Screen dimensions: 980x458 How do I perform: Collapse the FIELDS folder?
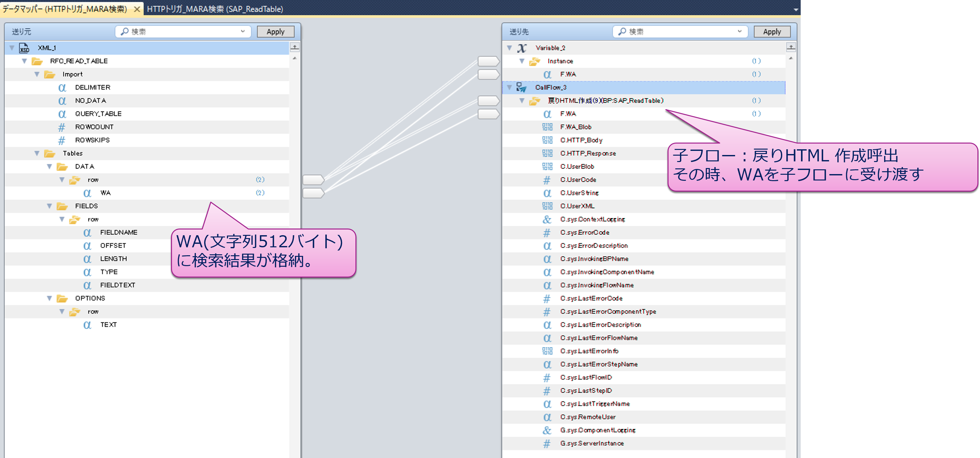pyautogui.click(x=49, y=206)
